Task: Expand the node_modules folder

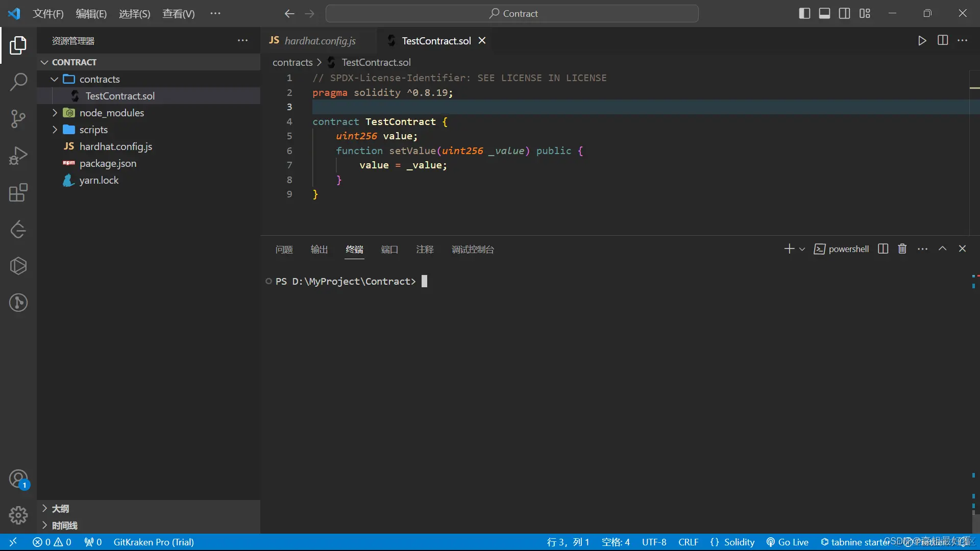Action: pos(111,113)
